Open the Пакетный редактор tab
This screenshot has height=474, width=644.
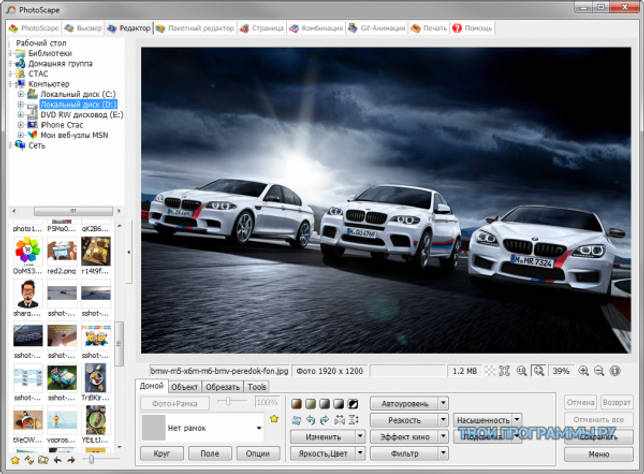tap(195, 28)
